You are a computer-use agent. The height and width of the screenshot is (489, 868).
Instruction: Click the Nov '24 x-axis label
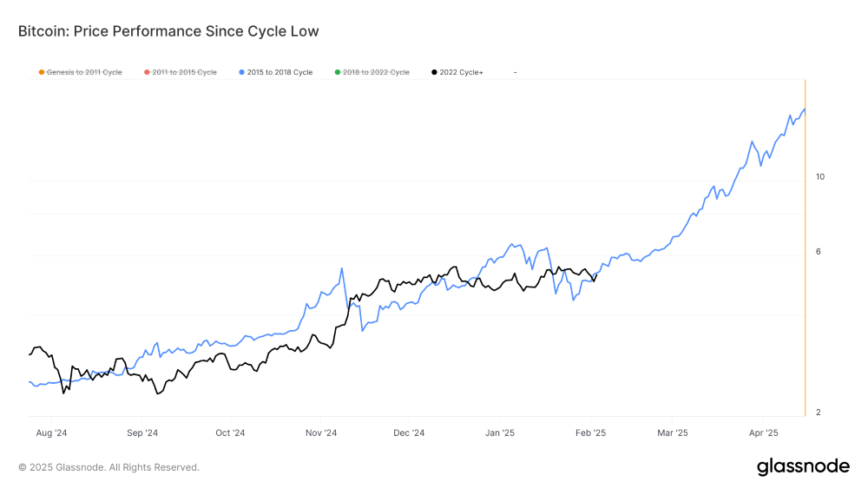pos(320,432)
